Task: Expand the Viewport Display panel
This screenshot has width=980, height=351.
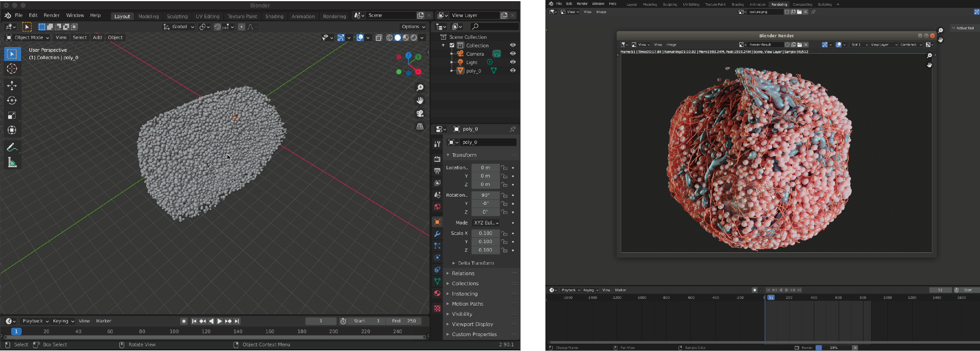Action: point(472,325)
